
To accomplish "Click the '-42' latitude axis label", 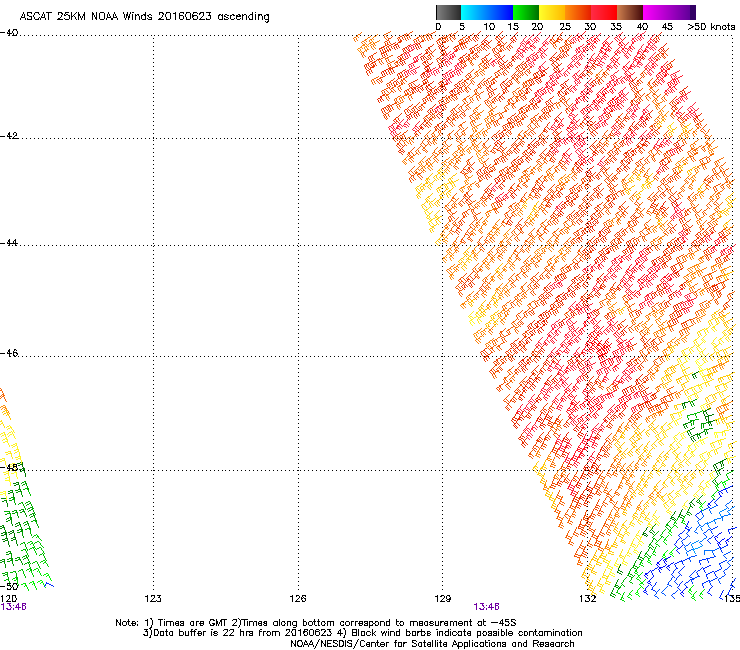I will [9, 135].
